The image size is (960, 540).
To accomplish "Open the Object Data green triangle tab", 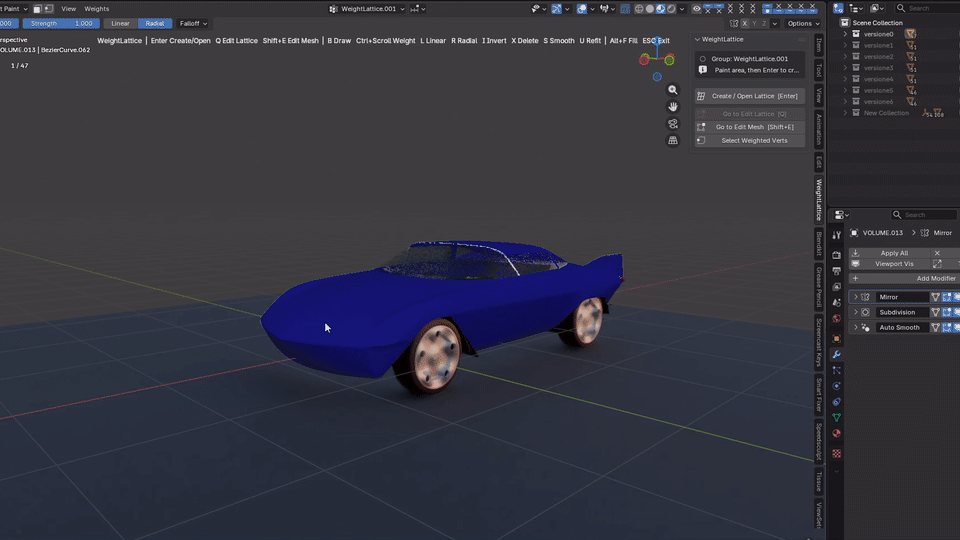I will pos(836,418).
